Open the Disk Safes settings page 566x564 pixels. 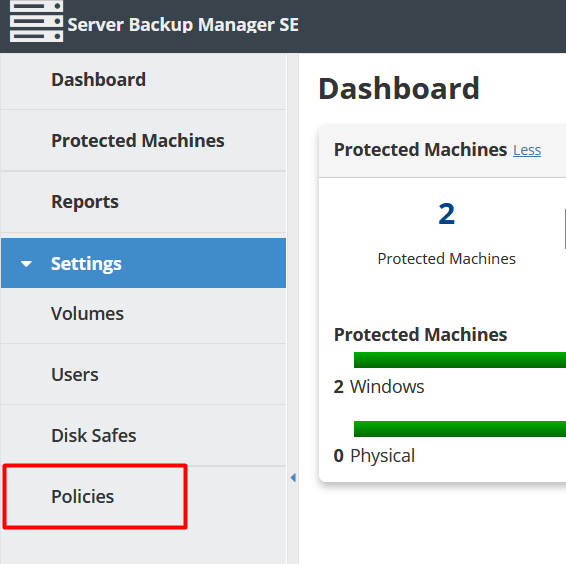[x=143, y=435]
